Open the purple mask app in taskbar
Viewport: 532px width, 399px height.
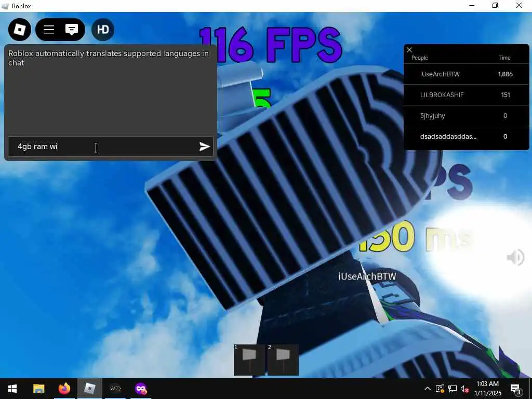141,389
